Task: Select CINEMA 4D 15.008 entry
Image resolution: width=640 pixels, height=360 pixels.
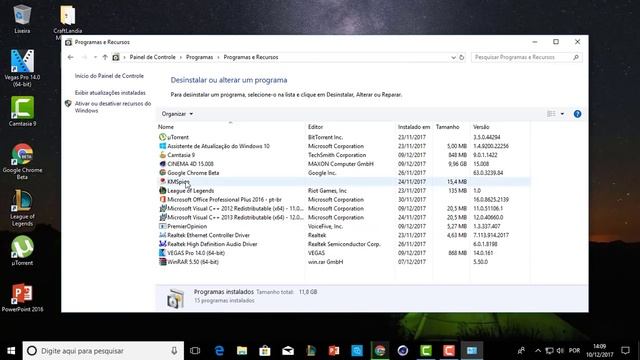Action: pyautogui.click(x=344, y=164)
